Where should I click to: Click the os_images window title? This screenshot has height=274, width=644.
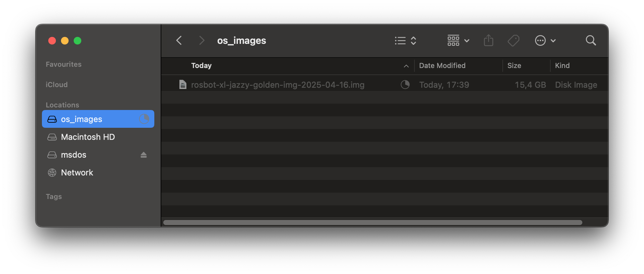tap(242, 41)
